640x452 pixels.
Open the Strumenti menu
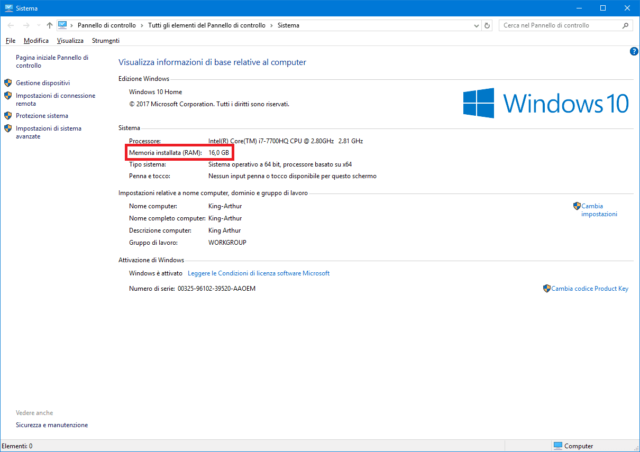coord(105,41)
